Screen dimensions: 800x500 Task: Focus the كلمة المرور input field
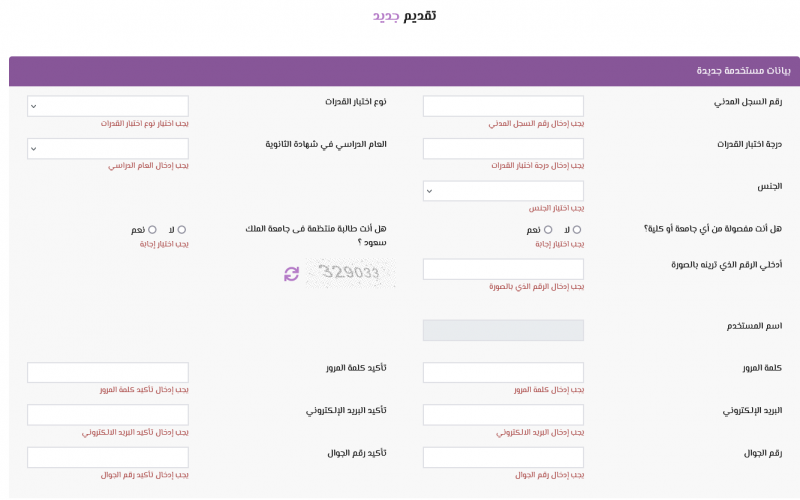click(x=503, y=372)
